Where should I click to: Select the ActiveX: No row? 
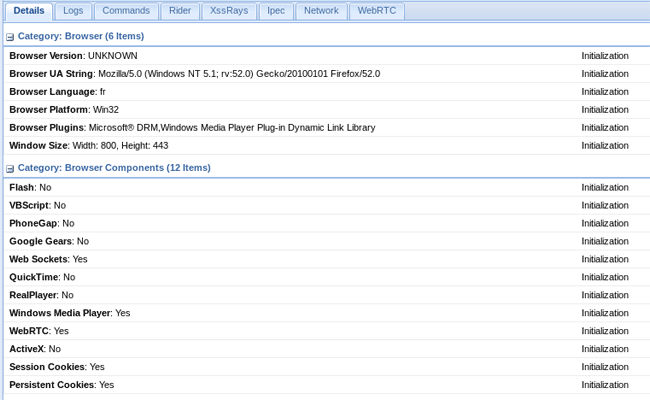[x=327, y=349]
